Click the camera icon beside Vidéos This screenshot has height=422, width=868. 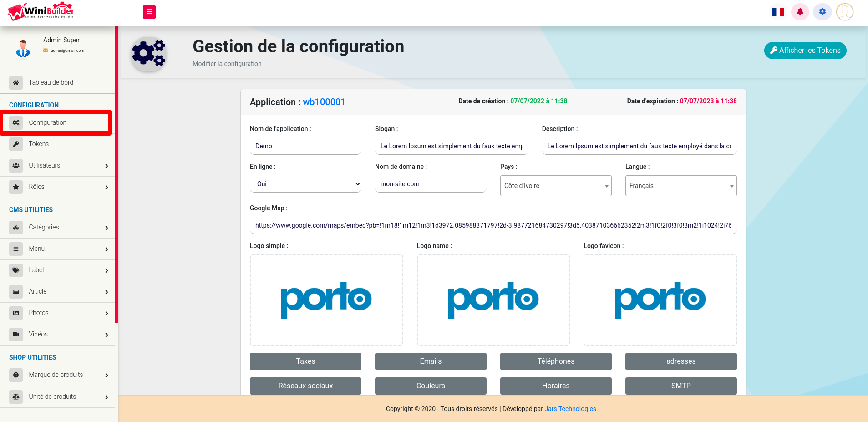pos(16,334)
